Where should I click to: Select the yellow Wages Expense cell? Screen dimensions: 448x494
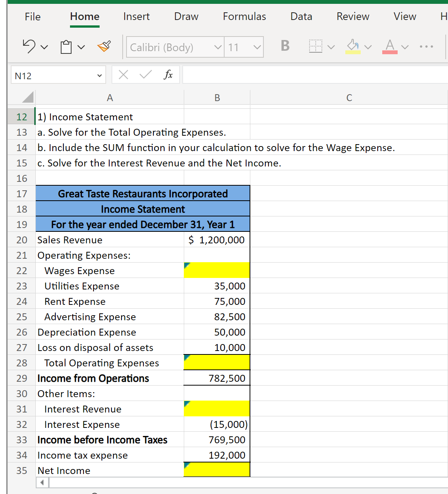pyautogui.click(x=217, y=270)
